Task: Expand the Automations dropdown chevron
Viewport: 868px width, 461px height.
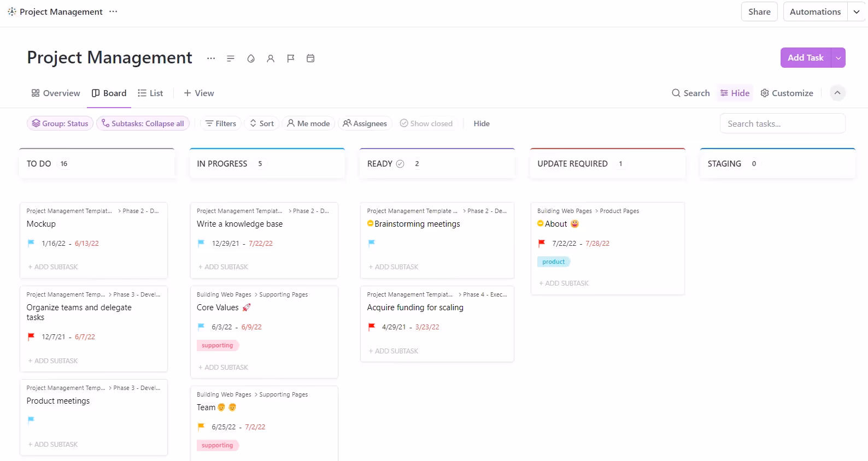Action: [x=856, y=12]
